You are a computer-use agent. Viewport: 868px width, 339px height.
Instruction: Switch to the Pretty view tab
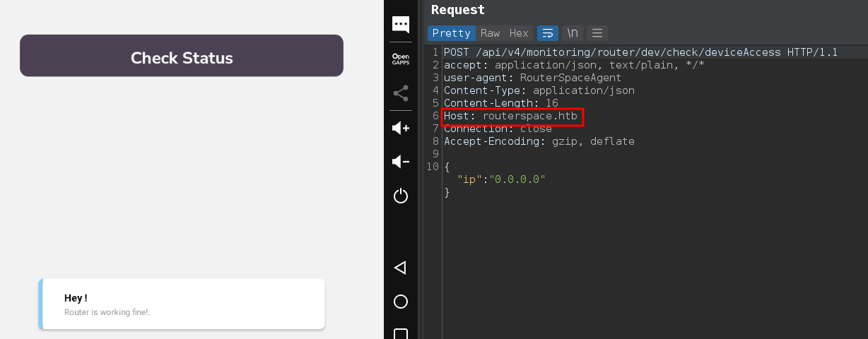pyautogui.click(x=451, y=33)
